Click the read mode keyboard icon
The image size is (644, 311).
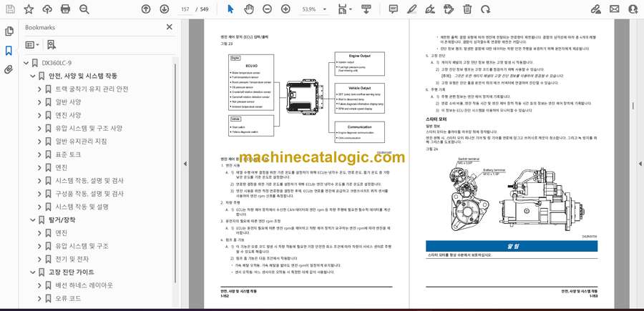tap(366, 9)
